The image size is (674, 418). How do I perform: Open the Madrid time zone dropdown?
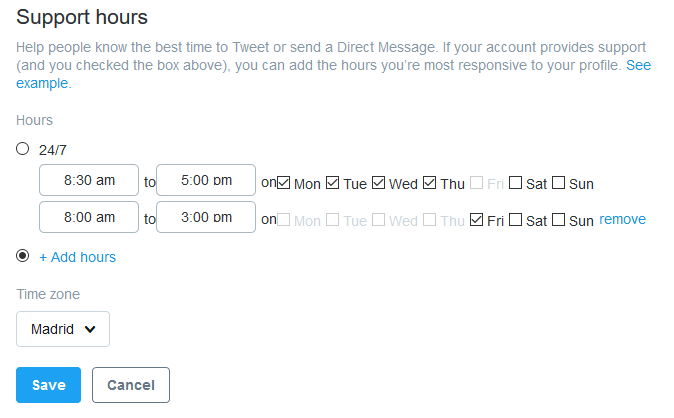[63, 329]
